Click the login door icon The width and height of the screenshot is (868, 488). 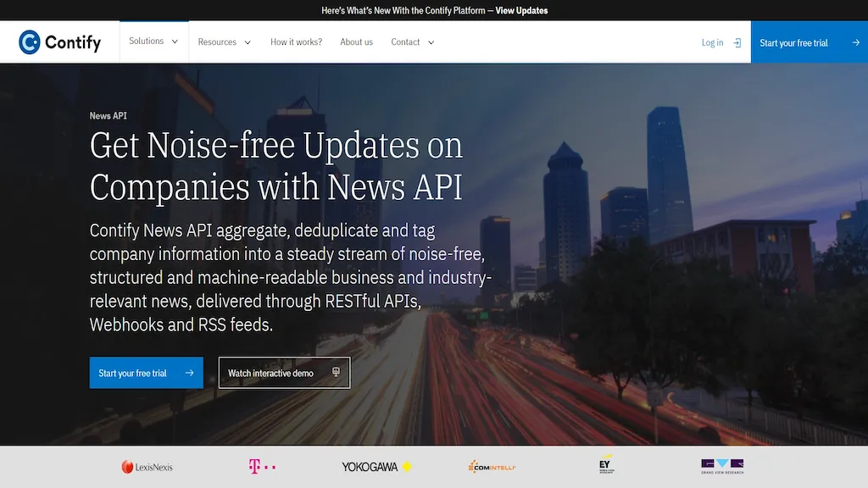(x=737, y=42)
